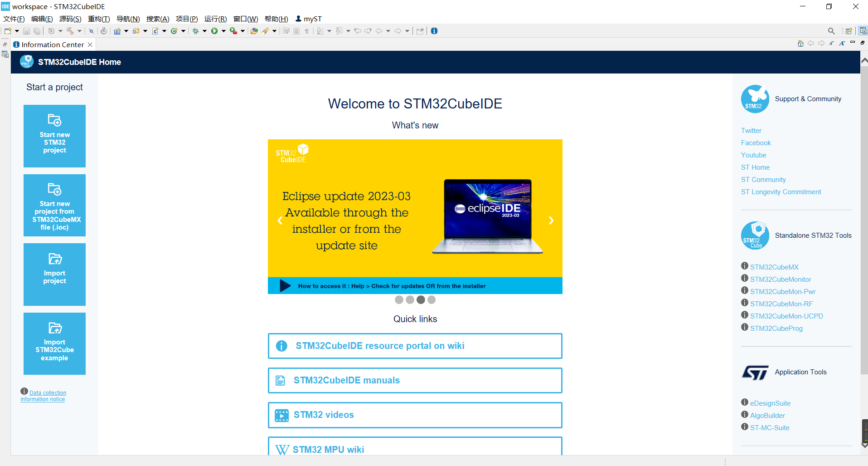Open the dropdown beside the Build hammer
868x466 pixels.
[79, 31]
